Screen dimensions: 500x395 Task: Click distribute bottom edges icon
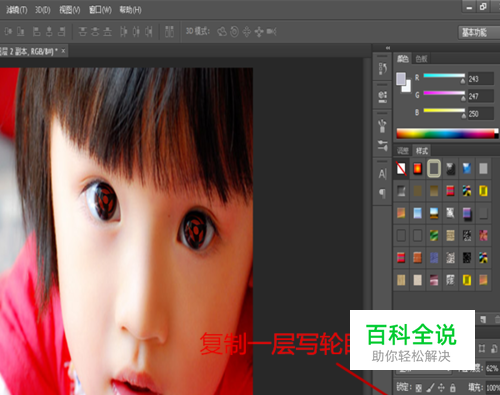pos(107,32)
